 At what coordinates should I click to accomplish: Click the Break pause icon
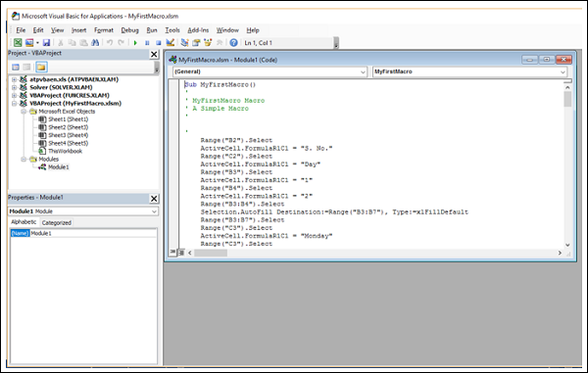tap(147, 43)
